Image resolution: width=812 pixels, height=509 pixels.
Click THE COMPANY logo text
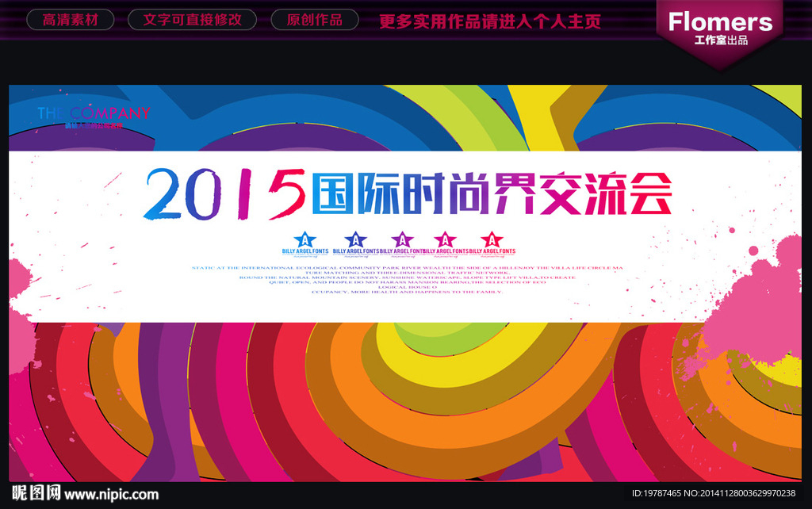pyautogui.click(x=94, y=113)
